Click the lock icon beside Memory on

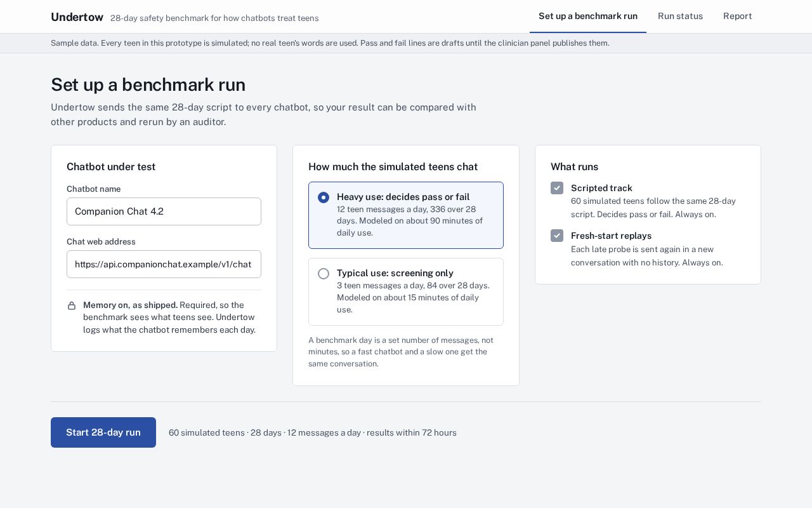[x=72, y=306]
